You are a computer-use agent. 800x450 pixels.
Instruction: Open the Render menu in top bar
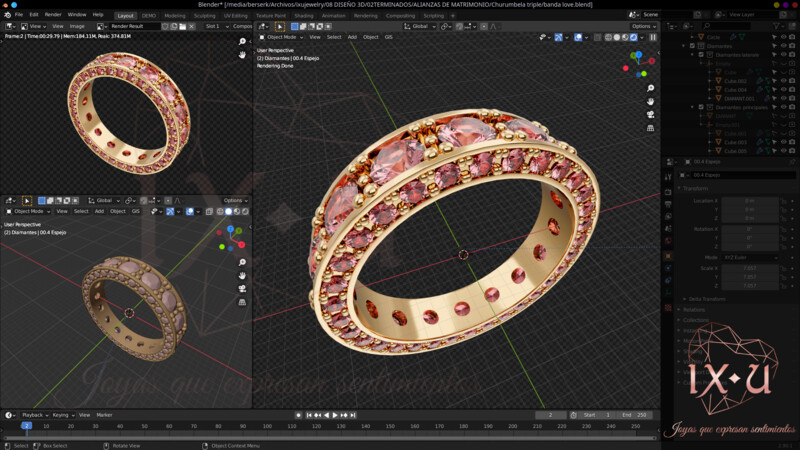pos(53,15)
